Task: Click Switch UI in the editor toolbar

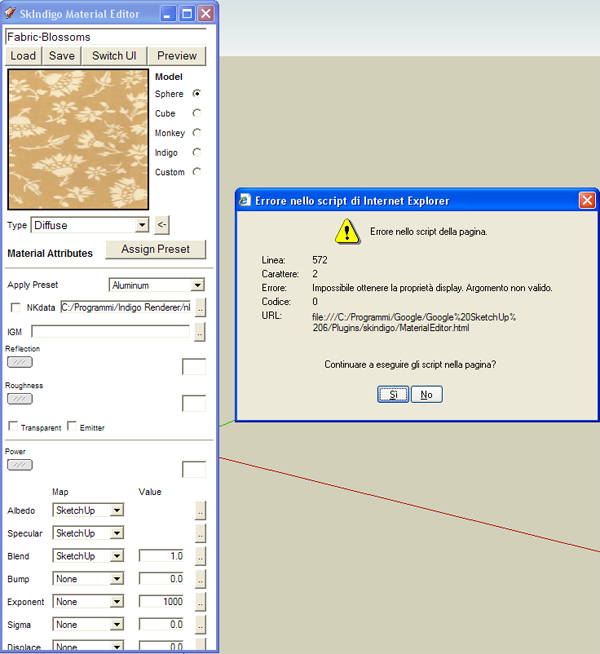Action: tap(114, 56)
